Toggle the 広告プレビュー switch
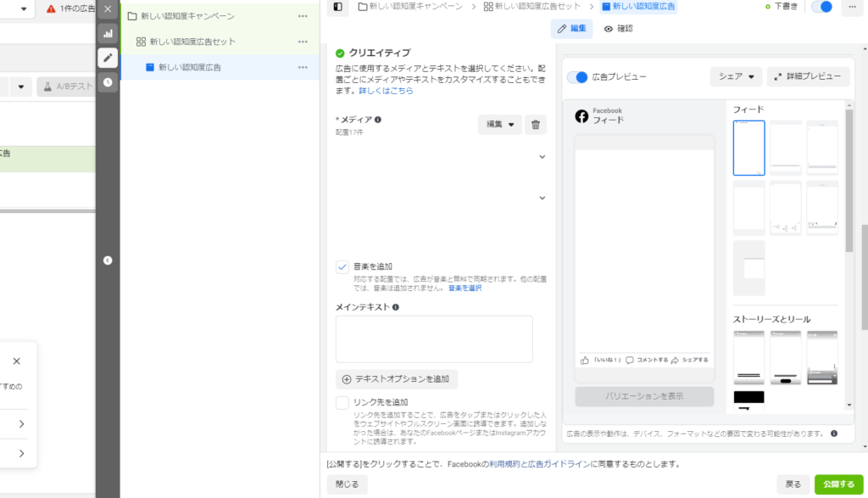 pos(577,77)
